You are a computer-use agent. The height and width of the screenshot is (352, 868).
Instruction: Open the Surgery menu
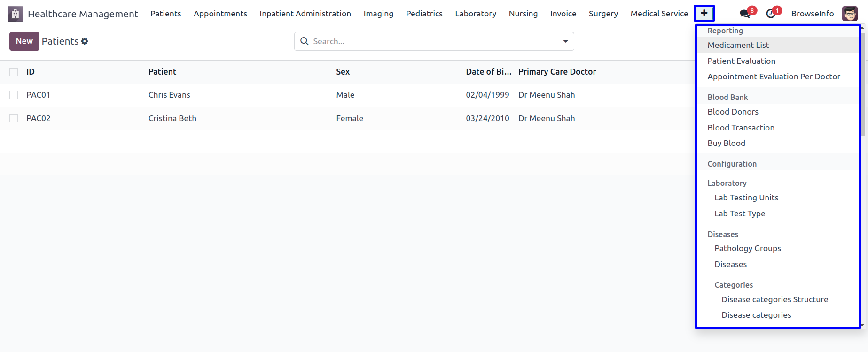tap(603, 14)
